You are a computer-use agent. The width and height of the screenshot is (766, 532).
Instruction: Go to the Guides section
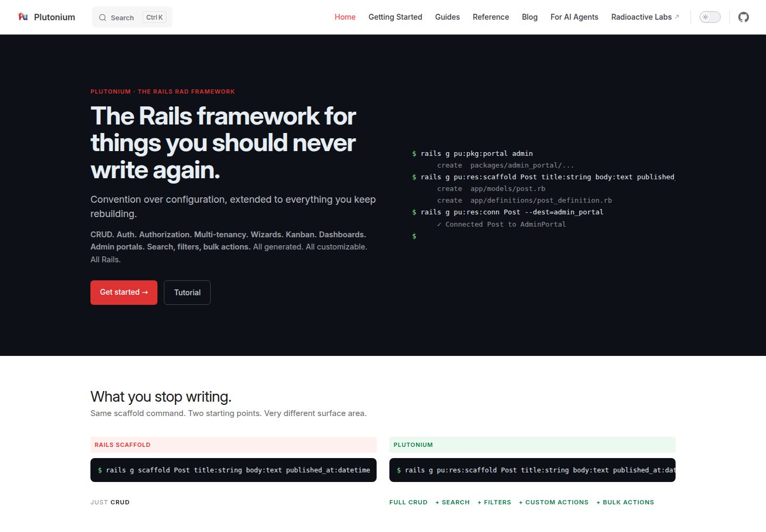447,17
